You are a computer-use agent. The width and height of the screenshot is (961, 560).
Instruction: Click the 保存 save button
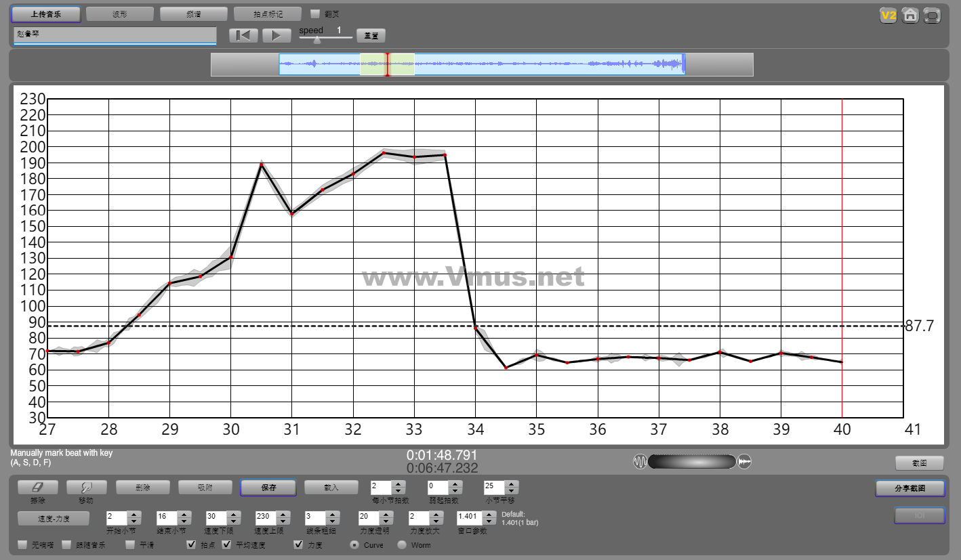pos(268,488)
